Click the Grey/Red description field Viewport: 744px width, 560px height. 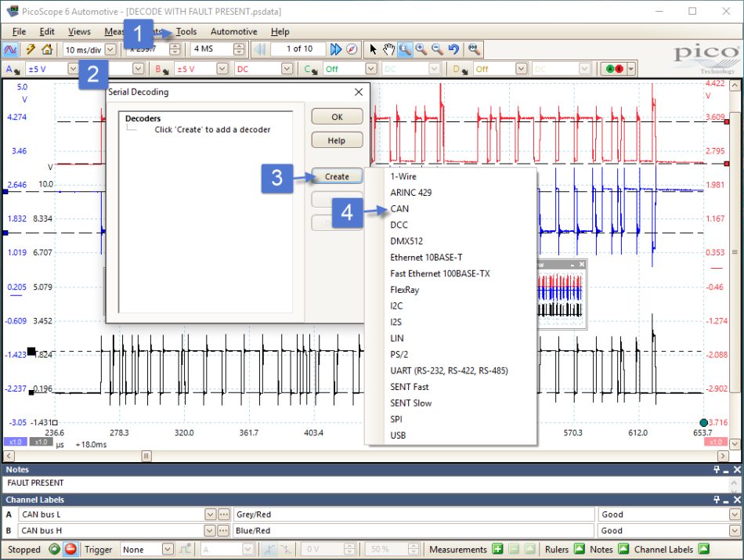[x=414, y=515]
